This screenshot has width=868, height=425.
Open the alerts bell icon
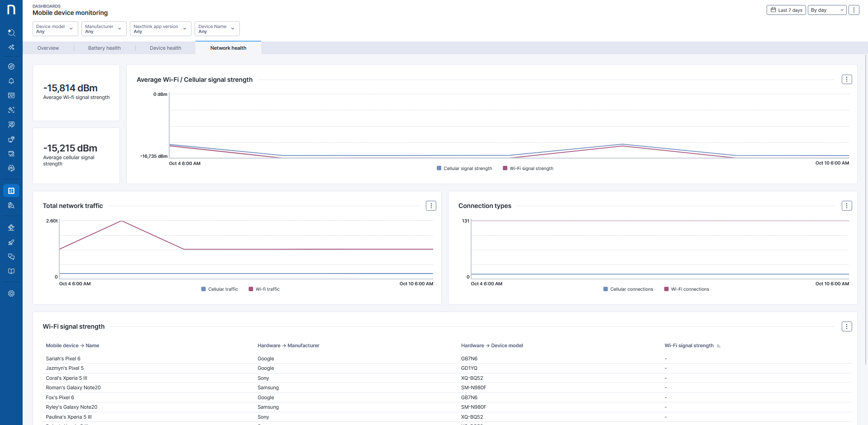coord(11,81)
